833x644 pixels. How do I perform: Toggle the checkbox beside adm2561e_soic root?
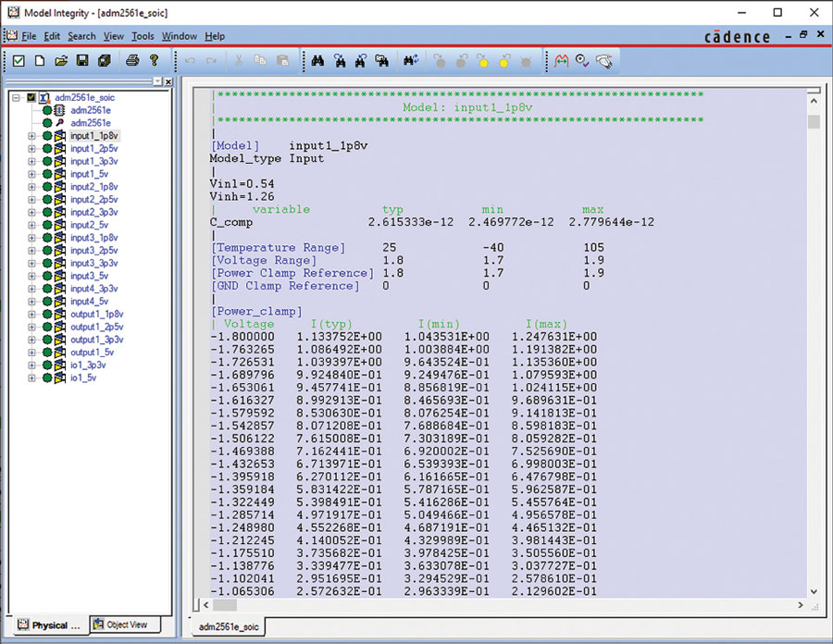[31, 97]
